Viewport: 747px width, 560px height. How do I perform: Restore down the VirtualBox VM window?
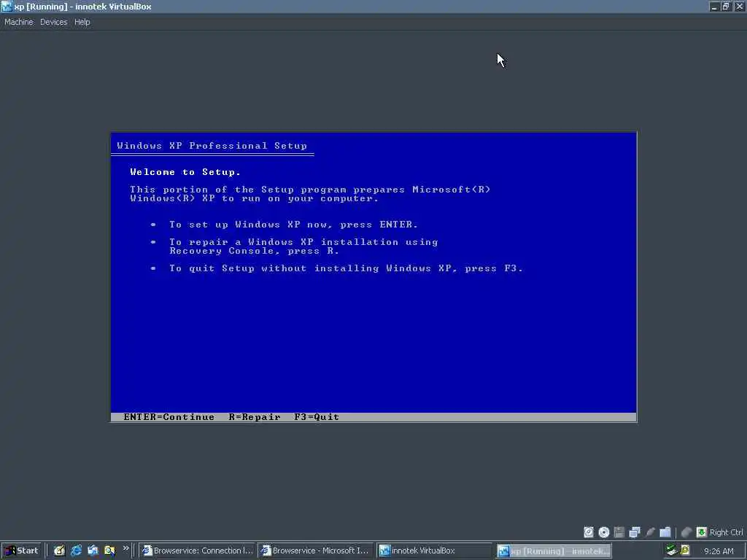point(726,6)
